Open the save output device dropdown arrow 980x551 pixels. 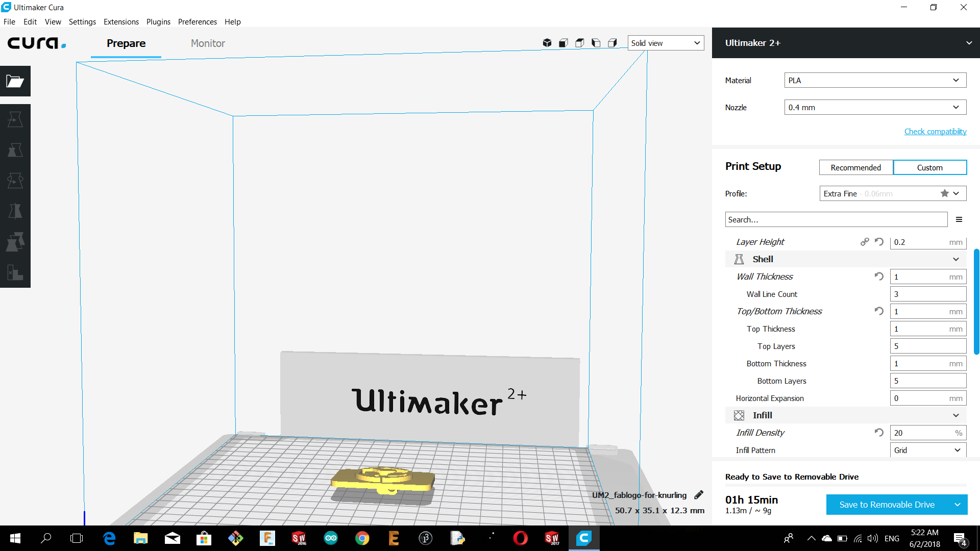click(958, 505)
